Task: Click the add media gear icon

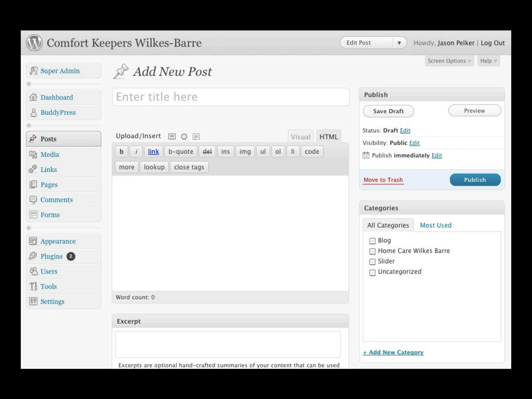Action: click(184, 136)
